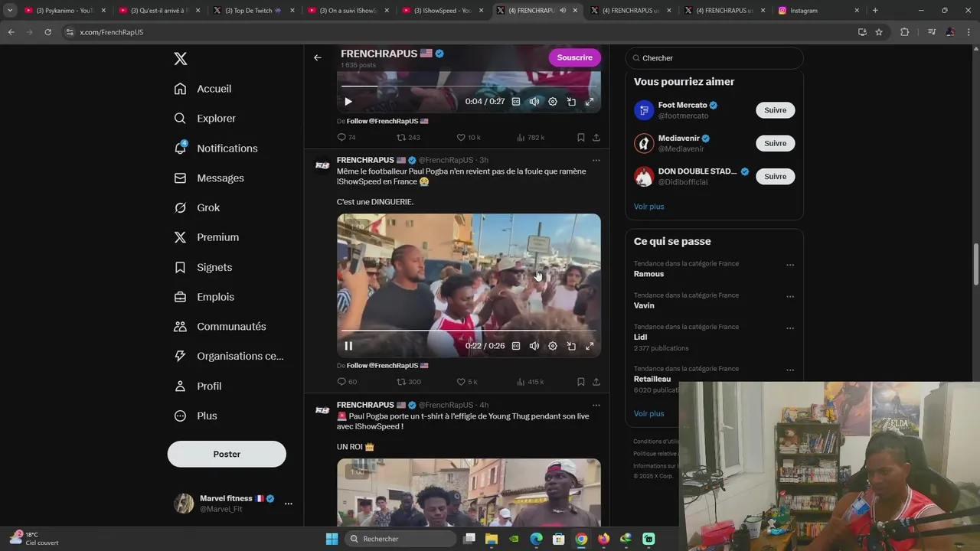This screenshot has width=980, height=551.
Task: Open Communautés people icon
Action: click(x=180, y=327)
